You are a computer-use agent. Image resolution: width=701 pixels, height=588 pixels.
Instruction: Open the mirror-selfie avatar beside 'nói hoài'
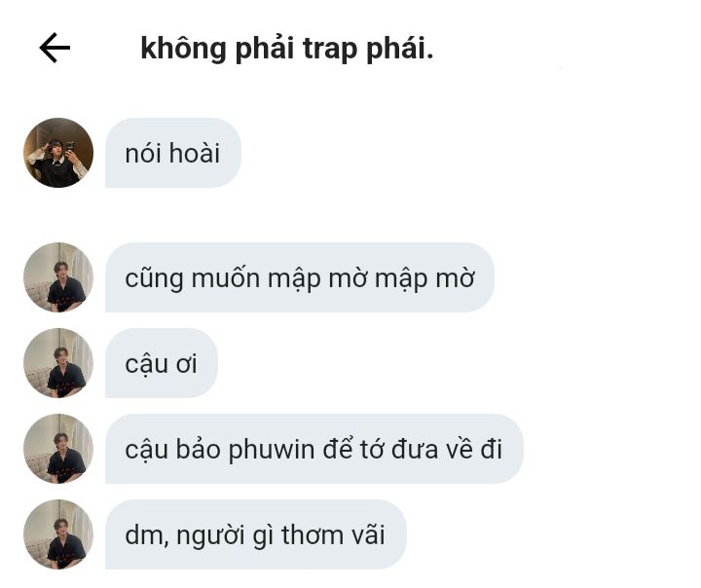(x=58, y=153)
